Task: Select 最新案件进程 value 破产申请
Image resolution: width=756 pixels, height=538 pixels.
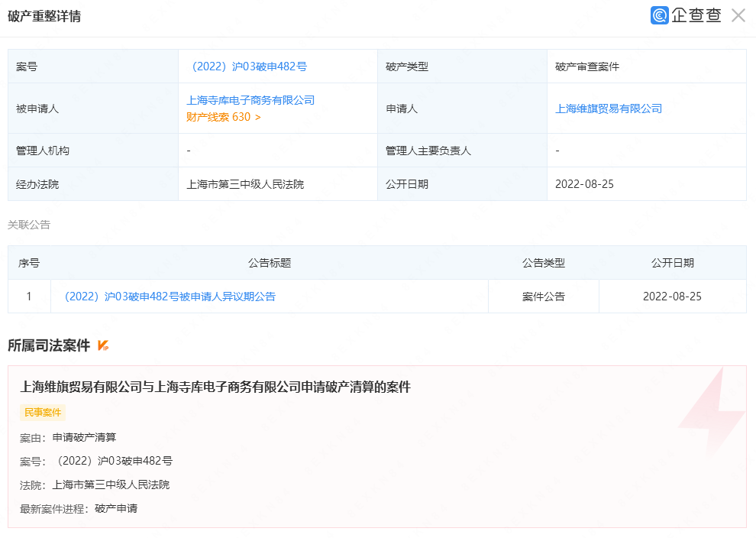Action: (x=116, y=508)
